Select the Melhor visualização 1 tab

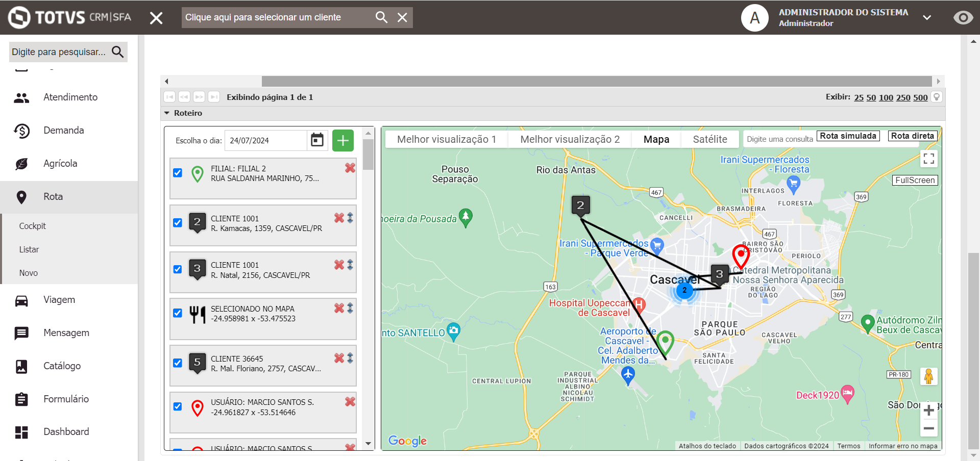tap(447, 139)
